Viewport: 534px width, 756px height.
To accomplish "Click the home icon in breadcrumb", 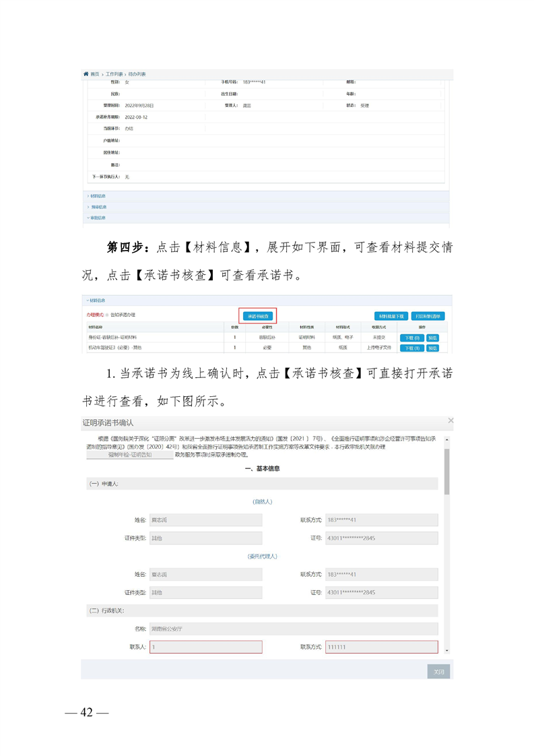I will 86,73.
